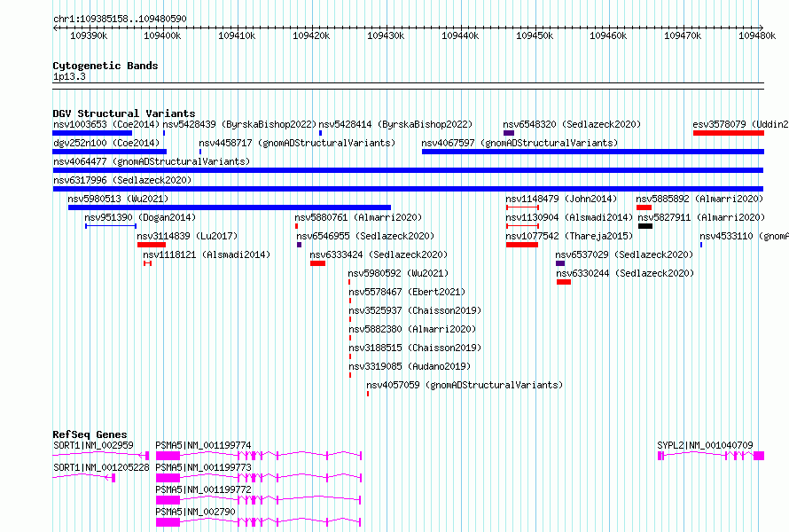Select nsv1118121 (Alsmadi2014) variant label

click(x=207, y=254)
